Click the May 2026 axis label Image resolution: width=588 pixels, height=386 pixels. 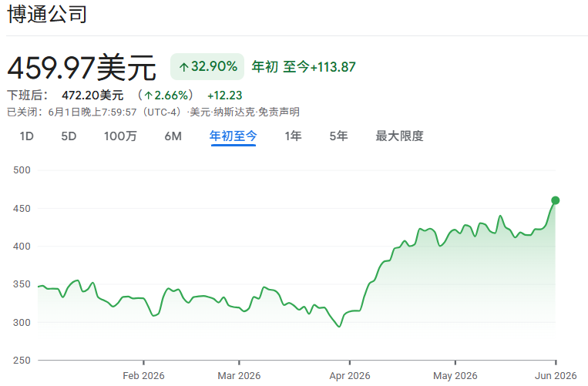455,375
